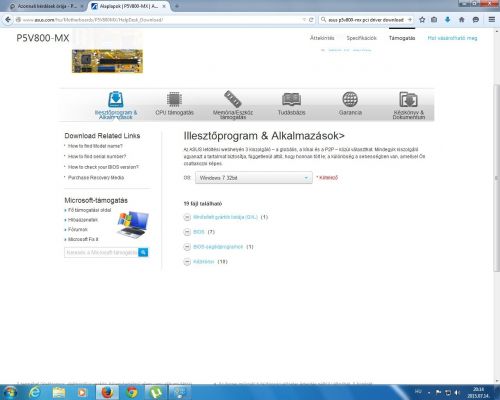The height and width of the screenshot is (400, 500).
Task: Open Windows Media Player from the taskbar
Action: click(x=82, y=392)
